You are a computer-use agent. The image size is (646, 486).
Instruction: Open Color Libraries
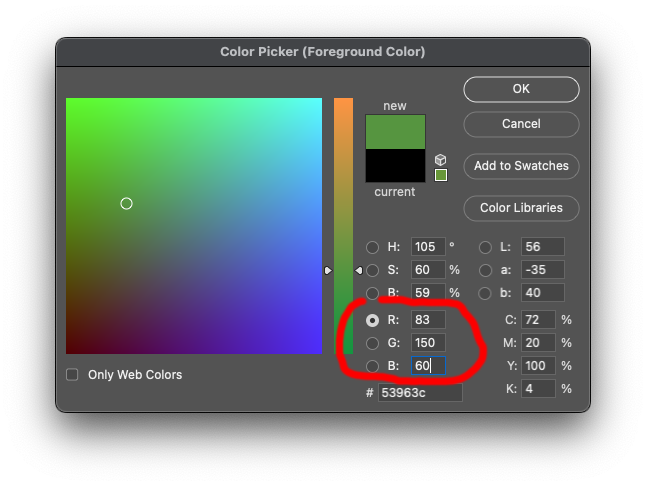click(521, 208)
